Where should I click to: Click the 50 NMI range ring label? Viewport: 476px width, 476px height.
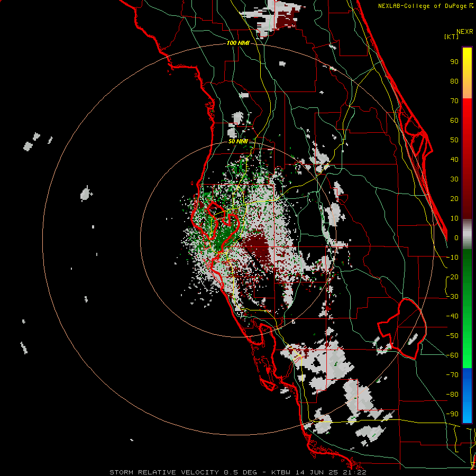tap(238, 141)
